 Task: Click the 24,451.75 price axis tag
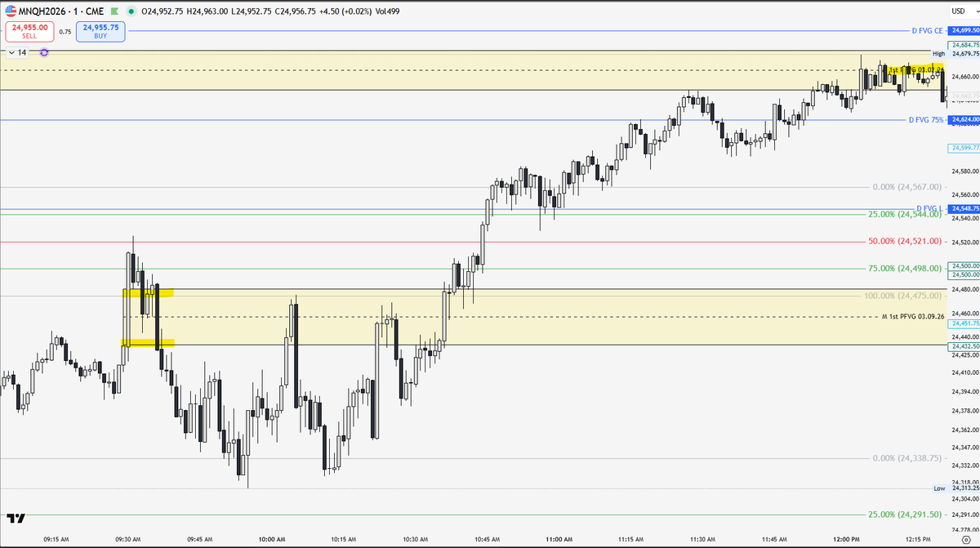[964, 324]
